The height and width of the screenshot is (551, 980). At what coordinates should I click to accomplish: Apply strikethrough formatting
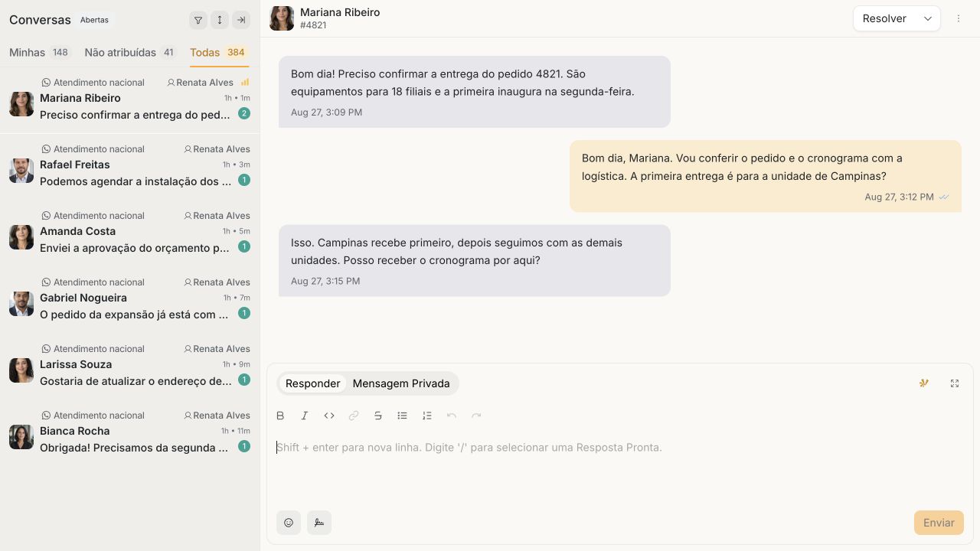point(378,416)
